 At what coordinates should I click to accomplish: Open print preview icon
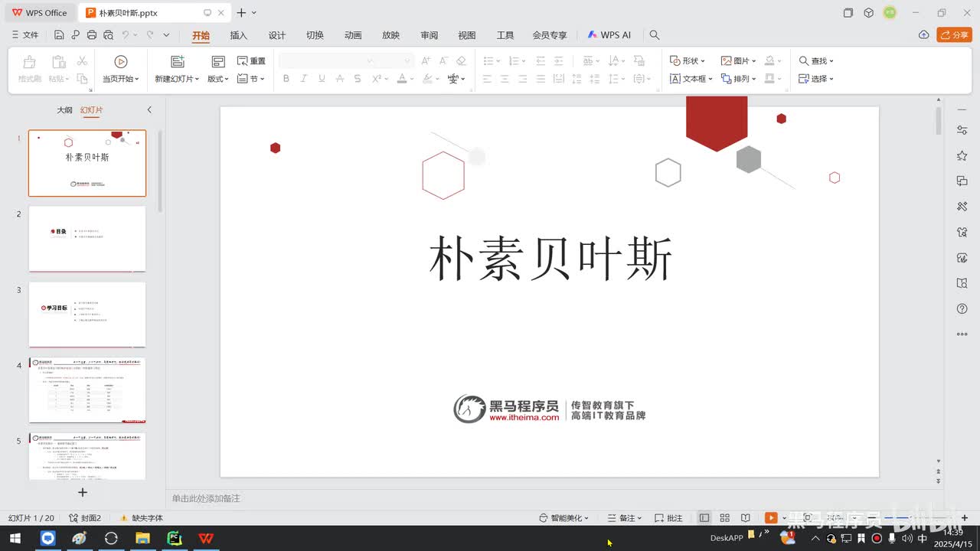click(x=108, y=35)
